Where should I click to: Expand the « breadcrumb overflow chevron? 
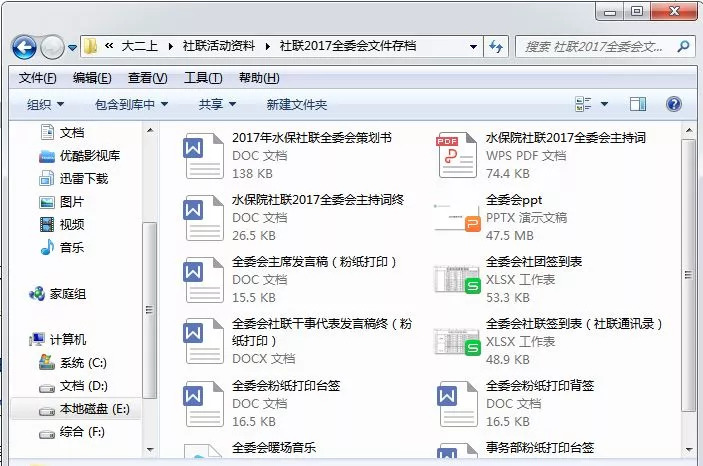click(x=109, y=46)
